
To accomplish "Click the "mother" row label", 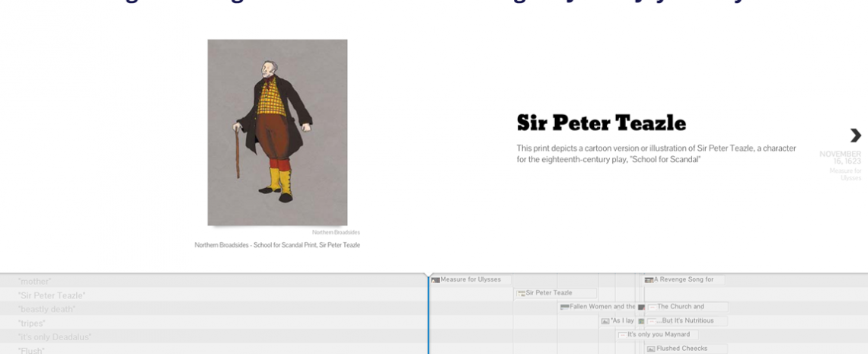I will (34, 282).
